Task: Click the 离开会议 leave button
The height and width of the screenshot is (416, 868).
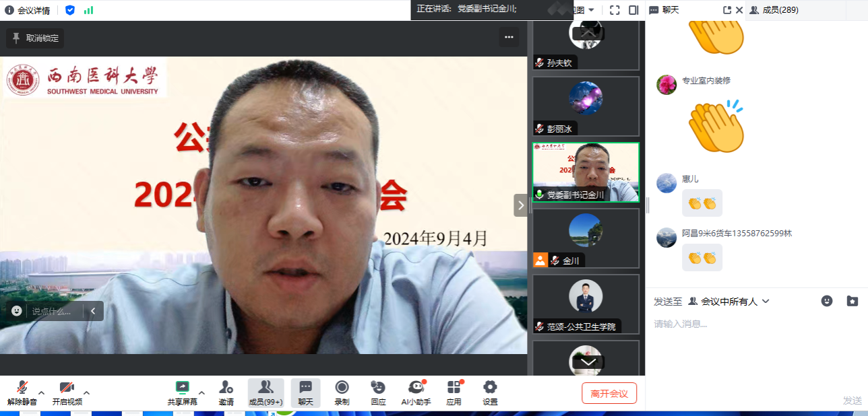Action: 609,393
